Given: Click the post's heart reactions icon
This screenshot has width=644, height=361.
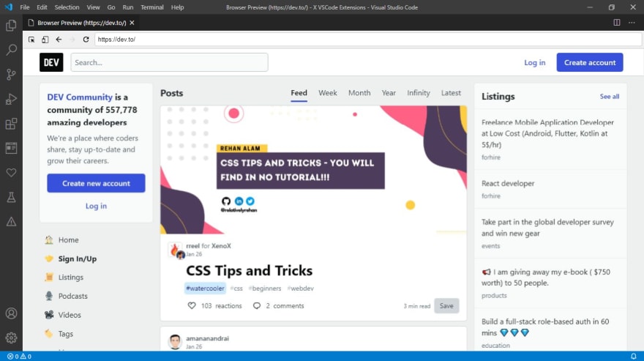Looking at the screenshot, I should coord(192,305).
